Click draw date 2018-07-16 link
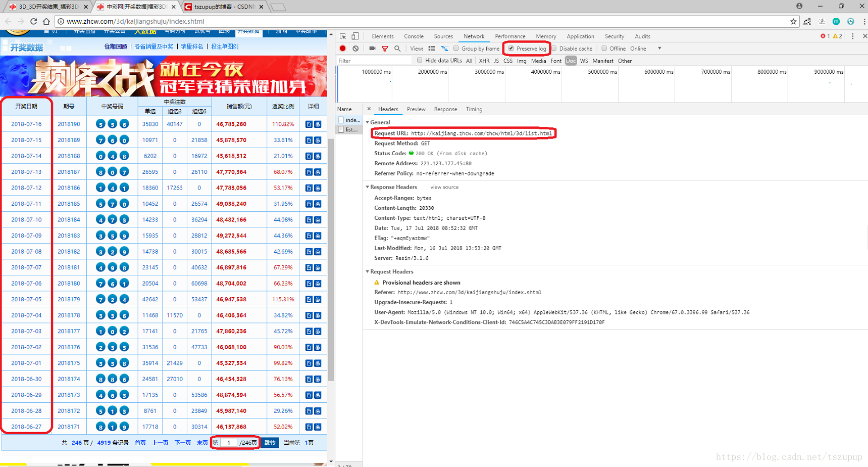The height and width of the screenshot is (467, 868). point(26,124)
